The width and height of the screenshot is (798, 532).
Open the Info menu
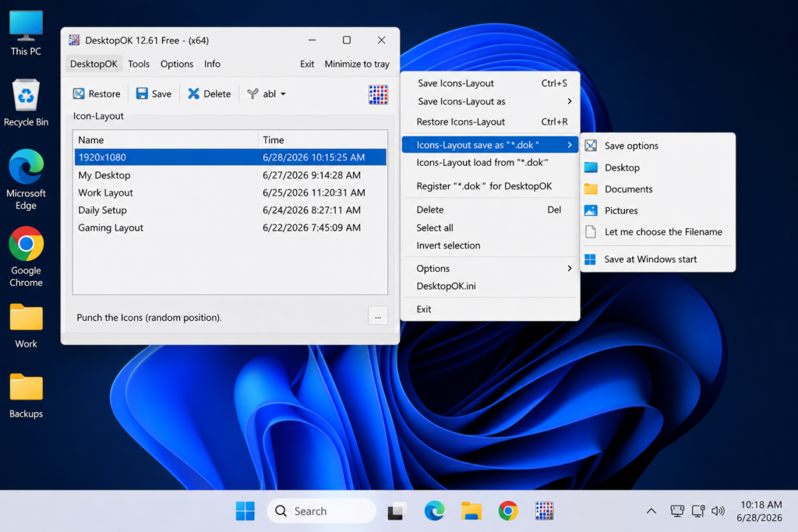pyautogui.click(x=212, y=64)
